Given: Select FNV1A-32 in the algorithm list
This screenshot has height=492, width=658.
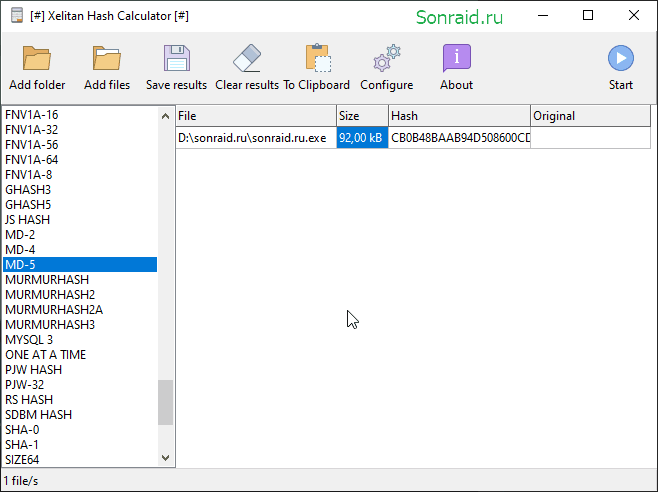Looking at the screenshot, I should tap(80, 130).
